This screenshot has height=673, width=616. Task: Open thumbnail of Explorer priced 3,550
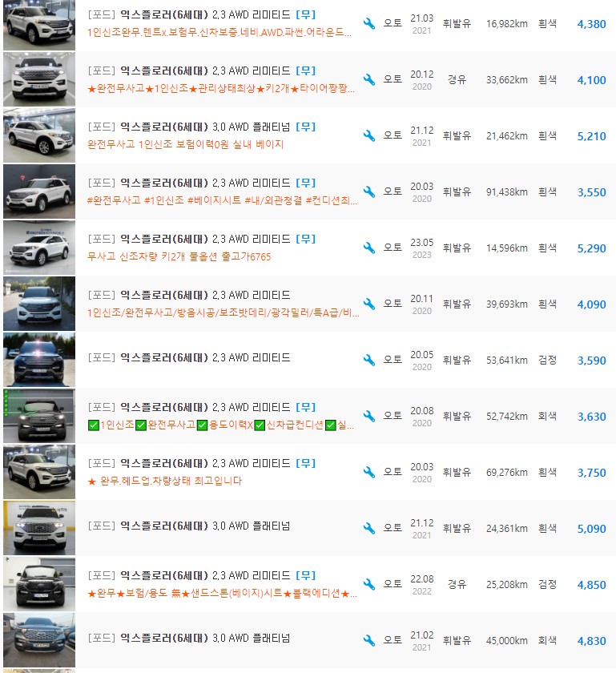click(39, 191)
